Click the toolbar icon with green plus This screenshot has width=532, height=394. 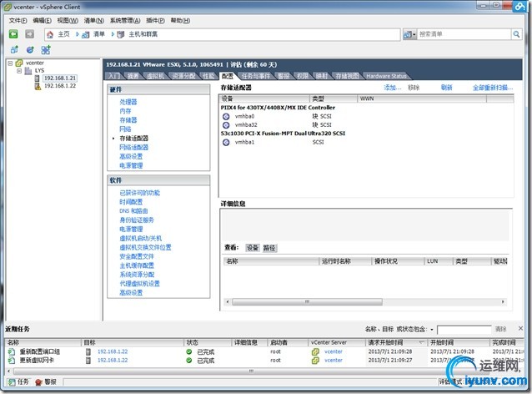pos(46,50)
